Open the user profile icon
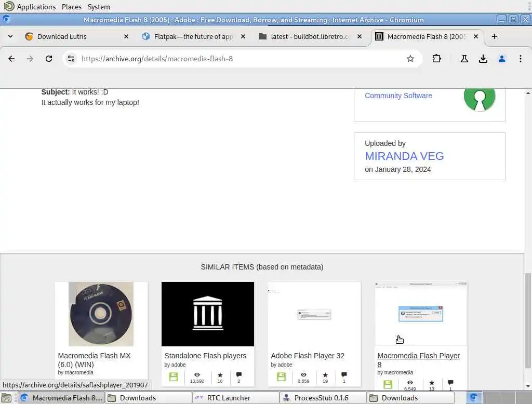This screenshot has height=404, width=532. [x=502, y=59]
